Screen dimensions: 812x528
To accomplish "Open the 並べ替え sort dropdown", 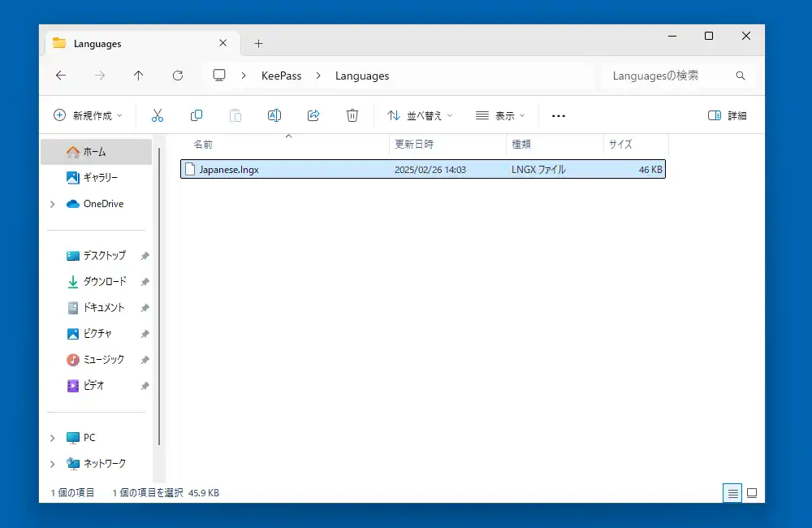I will tap(420, 115).
